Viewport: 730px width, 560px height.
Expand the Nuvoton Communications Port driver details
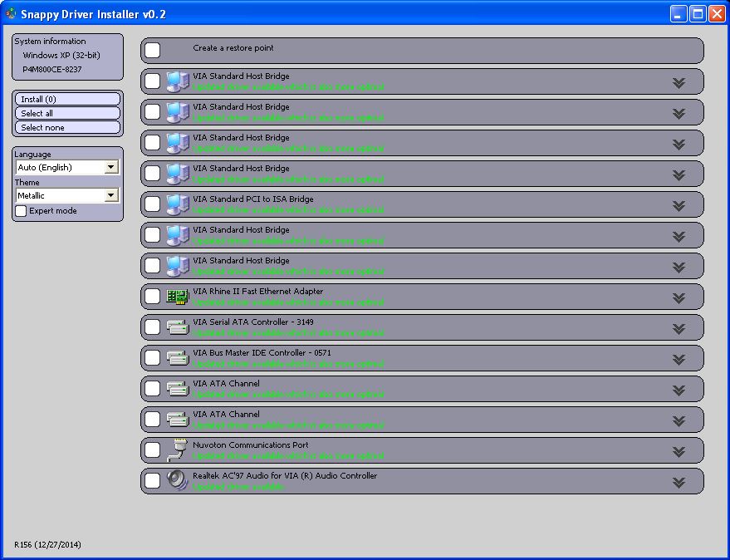coord(679,451)
